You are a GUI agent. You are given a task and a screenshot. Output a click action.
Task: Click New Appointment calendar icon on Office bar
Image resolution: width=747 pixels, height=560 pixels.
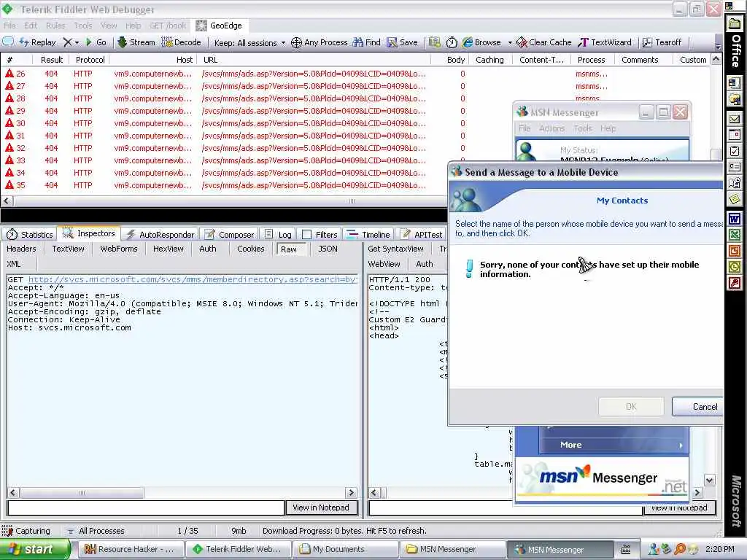coord(735,135)
